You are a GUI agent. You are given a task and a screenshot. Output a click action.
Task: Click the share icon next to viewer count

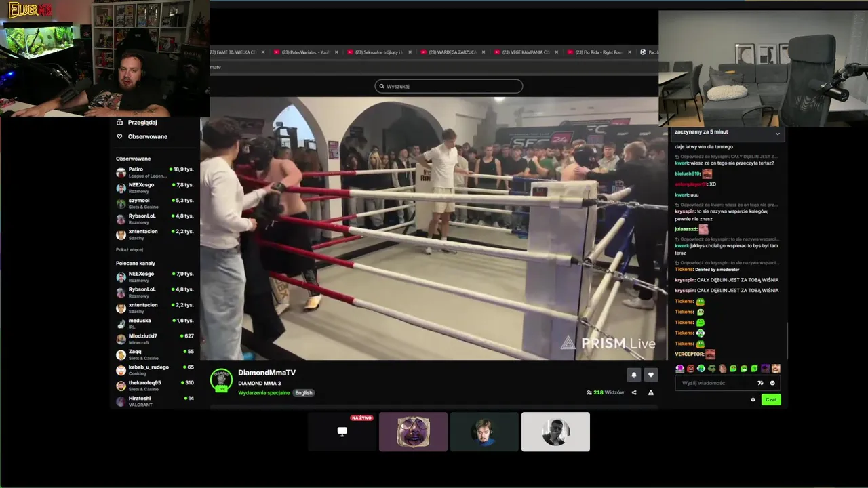(x=634, y=392)
